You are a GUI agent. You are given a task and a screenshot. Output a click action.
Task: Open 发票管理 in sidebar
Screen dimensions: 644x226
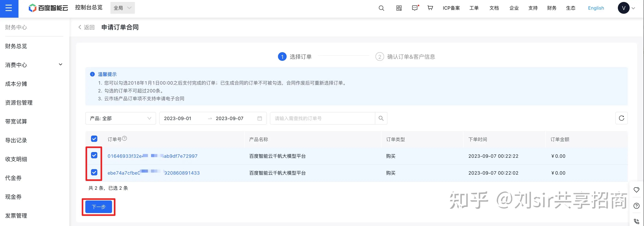(16, 216)
